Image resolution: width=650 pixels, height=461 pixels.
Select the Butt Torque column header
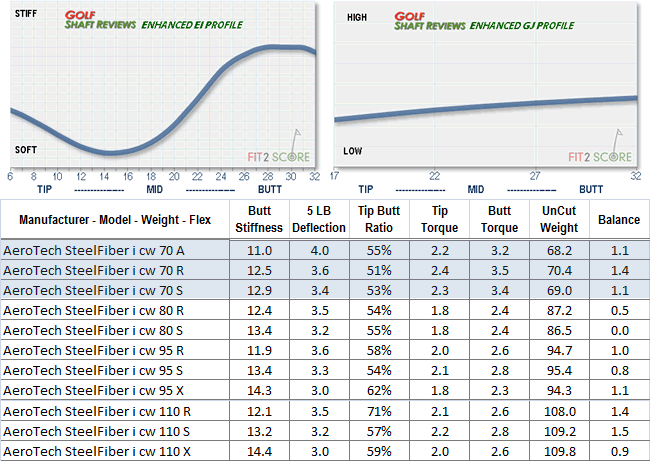(x=499, y=219)
